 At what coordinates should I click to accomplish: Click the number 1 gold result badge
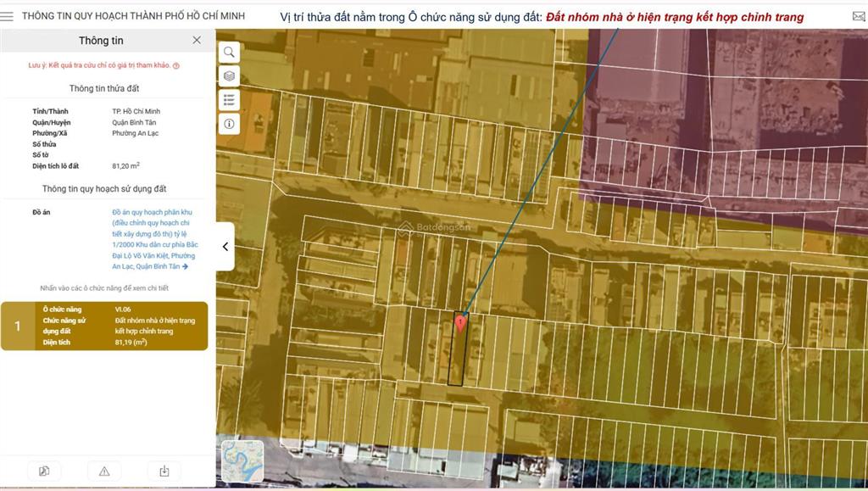pos(18,326)
